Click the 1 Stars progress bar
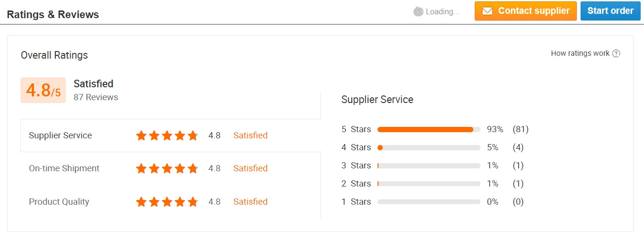 pyautogui.click(x=429, y=202)
